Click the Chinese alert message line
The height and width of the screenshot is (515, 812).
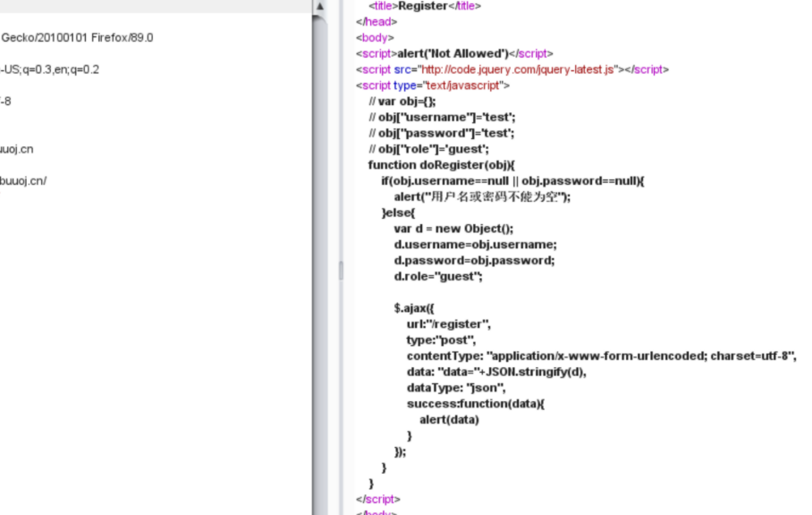coord(482,196)
